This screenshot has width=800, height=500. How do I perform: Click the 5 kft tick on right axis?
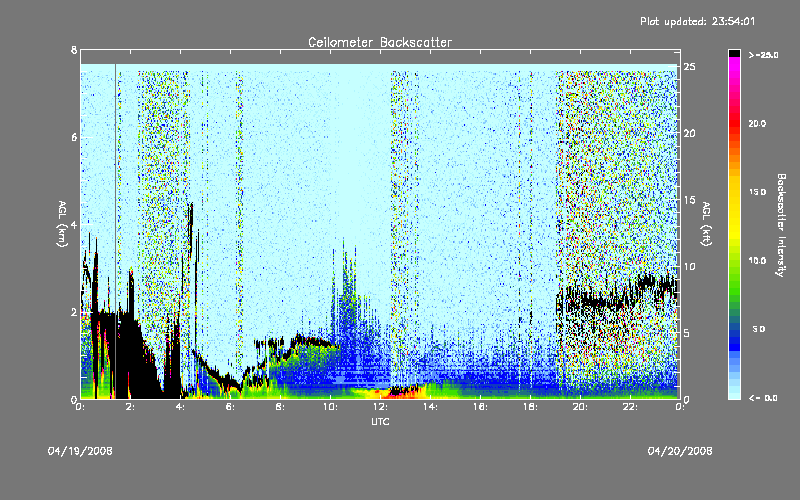[x=687, y=333]
